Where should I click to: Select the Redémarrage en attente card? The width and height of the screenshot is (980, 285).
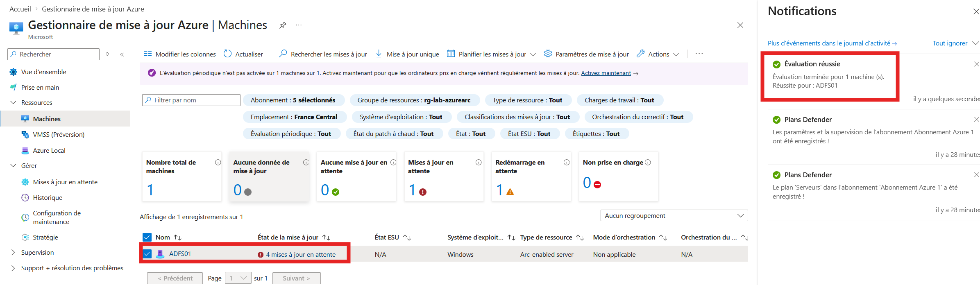(x=531, y=176)
